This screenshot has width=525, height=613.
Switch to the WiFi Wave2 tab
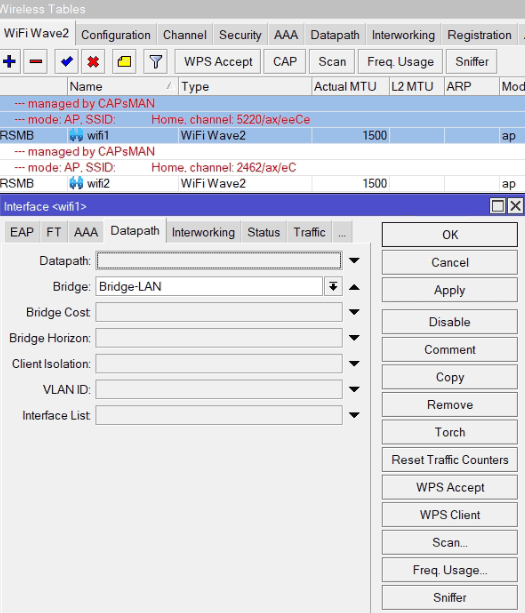coord(36,33)
